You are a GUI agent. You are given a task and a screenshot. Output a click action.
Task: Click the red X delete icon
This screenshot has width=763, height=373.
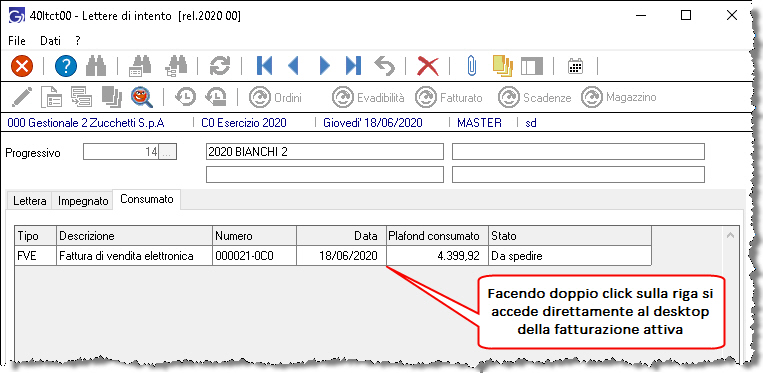click(x=428, y=66)
